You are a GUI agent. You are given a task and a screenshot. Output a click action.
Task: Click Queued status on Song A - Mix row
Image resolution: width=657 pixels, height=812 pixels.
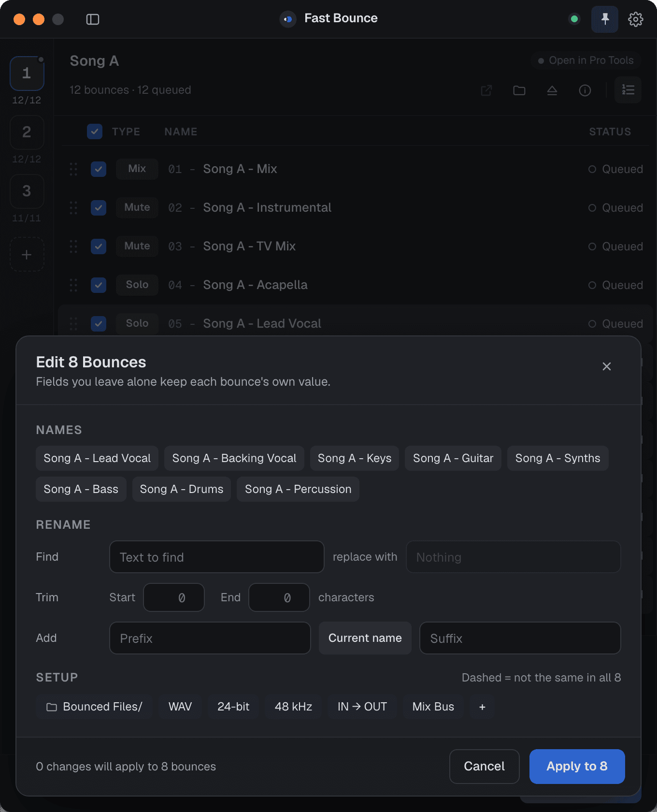pos(615,169)
